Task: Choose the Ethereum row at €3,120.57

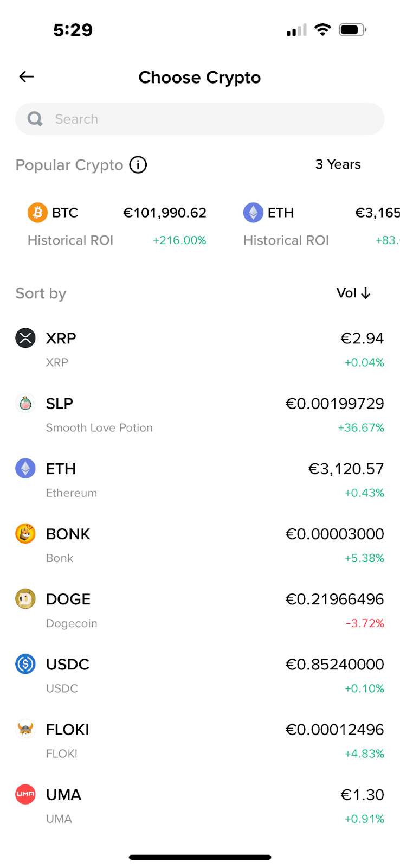Action: point(200,480)
